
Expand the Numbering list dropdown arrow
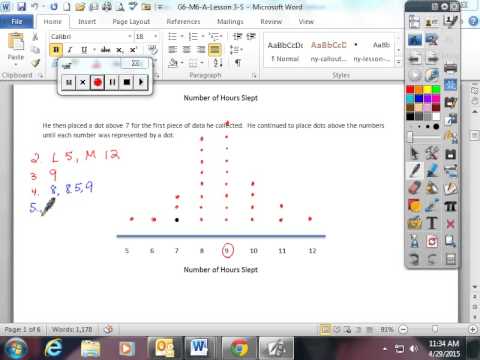[x=203, y=36]
